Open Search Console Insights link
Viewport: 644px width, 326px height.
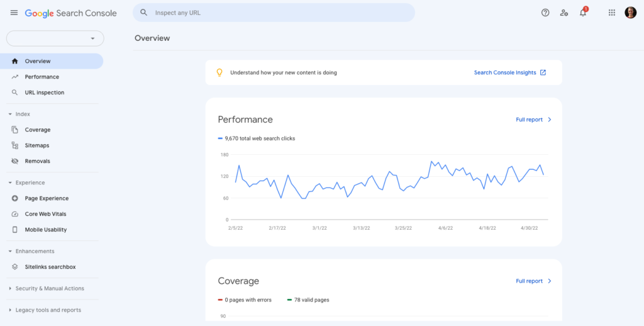[x=505, y=73]
